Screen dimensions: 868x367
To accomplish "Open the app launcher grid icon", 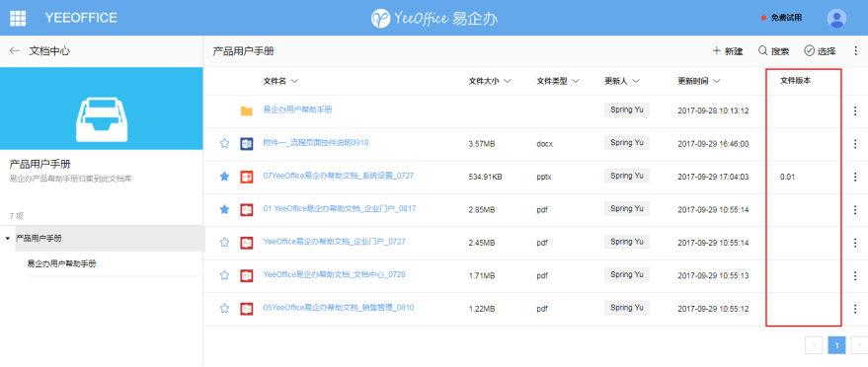I will (x=18, y=18).
